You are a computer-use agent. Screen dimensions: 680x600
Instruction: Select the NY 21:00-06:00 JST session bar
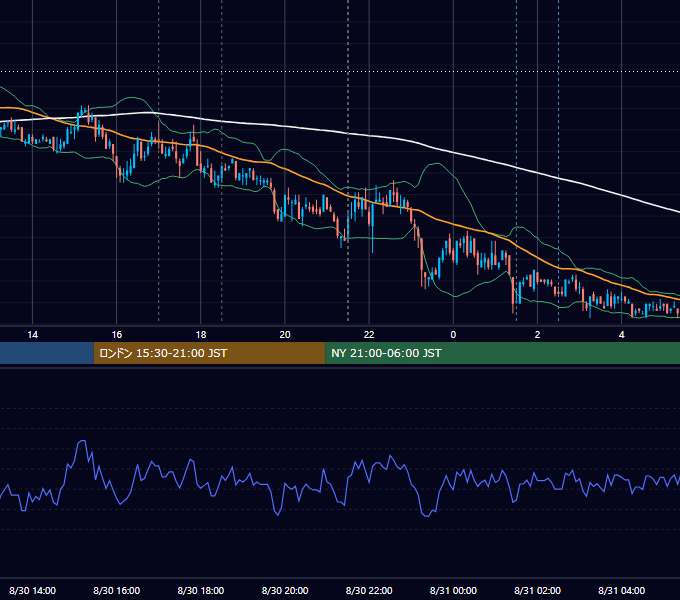point(503,353)
